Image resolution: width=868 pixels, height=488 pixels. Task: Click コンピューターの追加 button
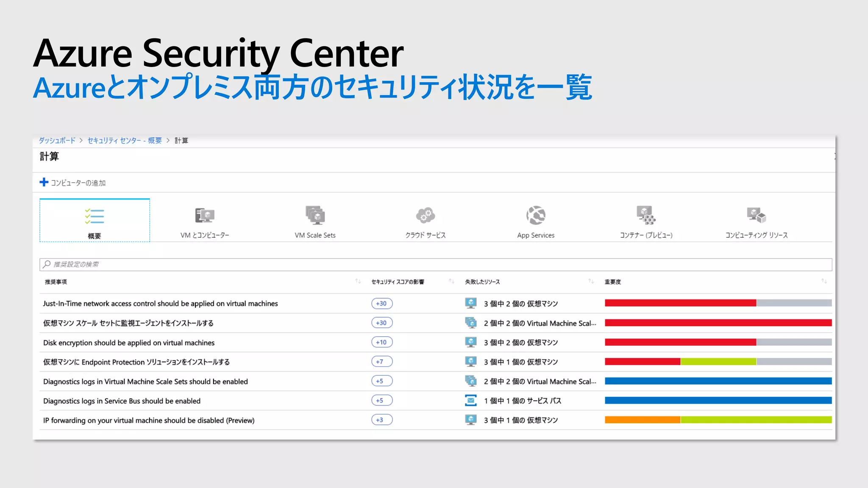(x=72, y=183)
